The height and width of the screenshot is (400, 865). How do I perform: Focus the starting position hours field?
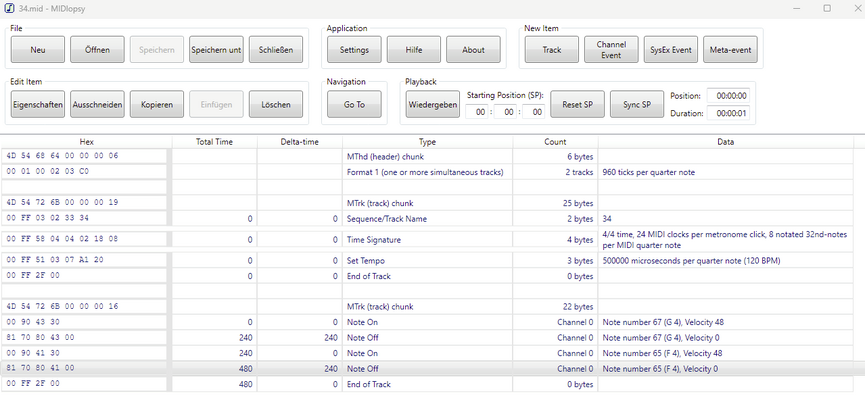(x=481, y=112)
